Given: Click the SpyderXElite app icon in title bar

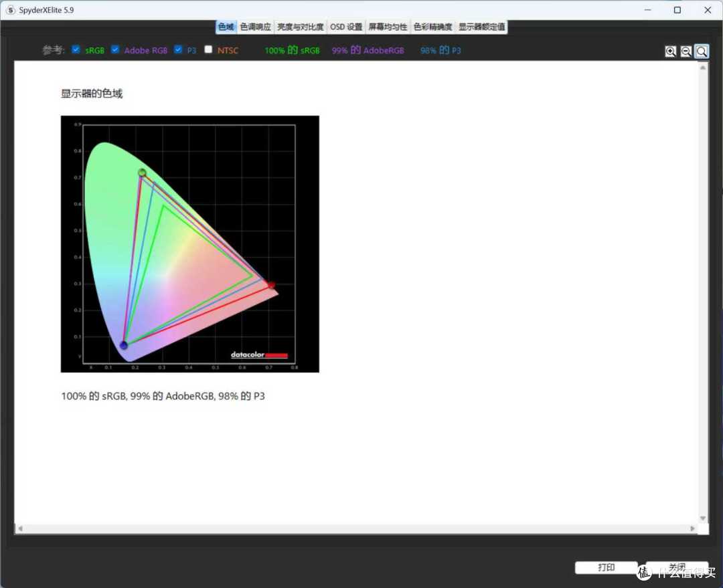Looking at the screenshot, I should tap(11, 10).
